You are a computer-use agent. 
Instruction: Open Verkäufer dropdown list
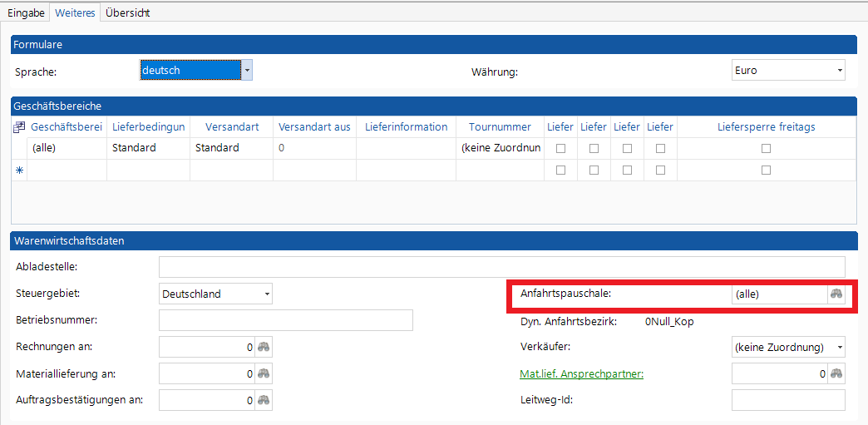(840, 347)
